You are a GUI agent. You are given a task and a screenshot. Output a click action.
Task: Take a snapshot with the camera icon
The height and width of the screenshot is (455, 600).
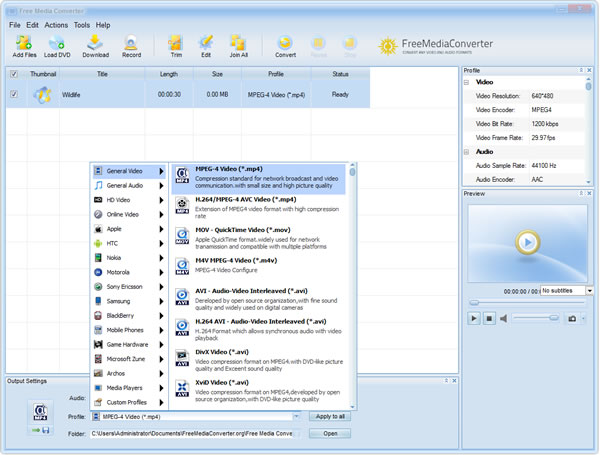pos(572,318)
